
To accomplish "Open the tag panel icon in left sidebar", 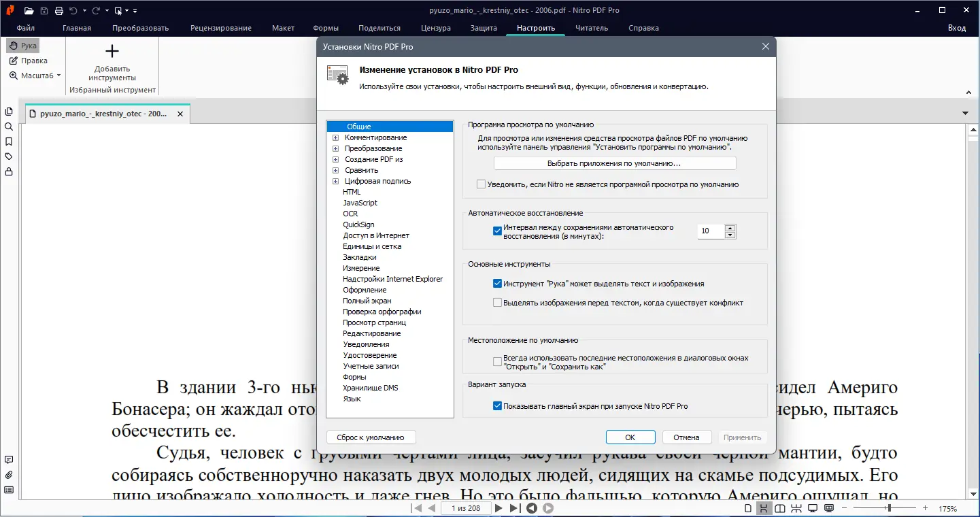I will point(9,156).
